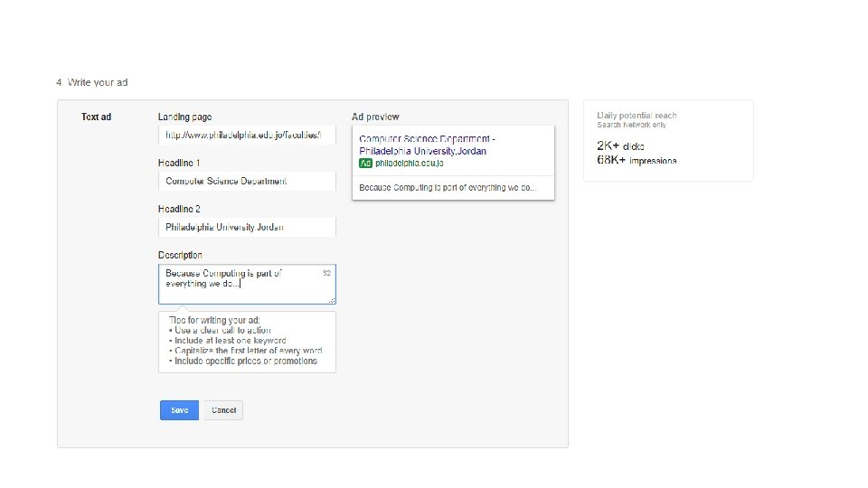Click inside the Description text area
868x488 pixels.
(x=247, y=285)
